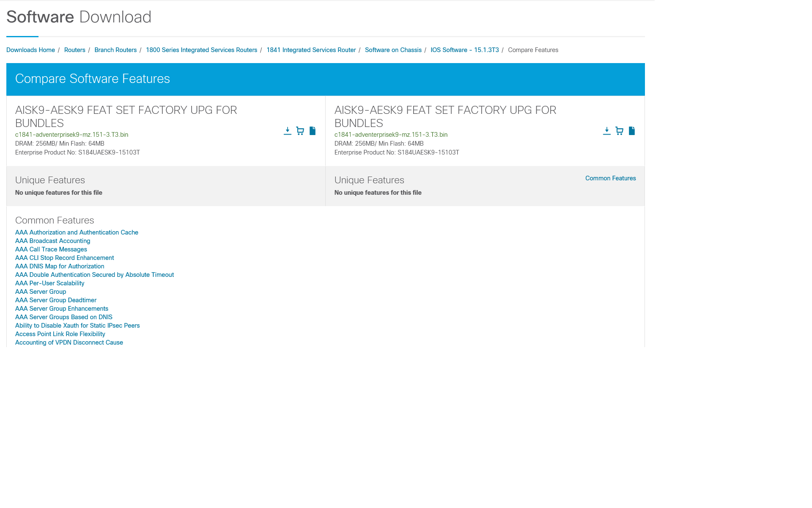This screenshot has height=508, width=812.
Task: Jump to Common Features anchor link
Action: 610,178
